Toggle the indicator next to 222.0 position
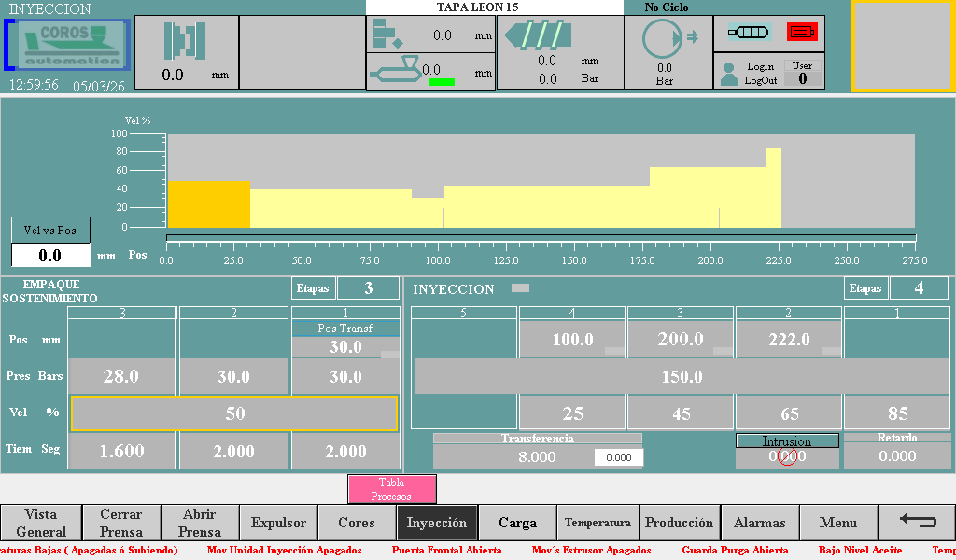This screenshot has width=956, height=560. click(831, 351)
